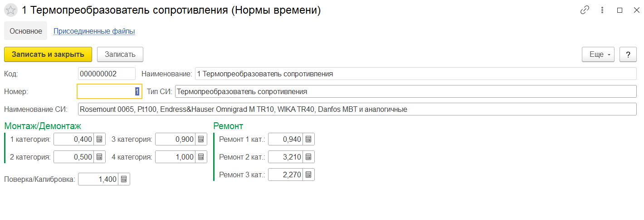This screenshot has width=644, height=220.
Task: Open calculator for Ремонт 2 кат. field
Action: pos(308,157)
